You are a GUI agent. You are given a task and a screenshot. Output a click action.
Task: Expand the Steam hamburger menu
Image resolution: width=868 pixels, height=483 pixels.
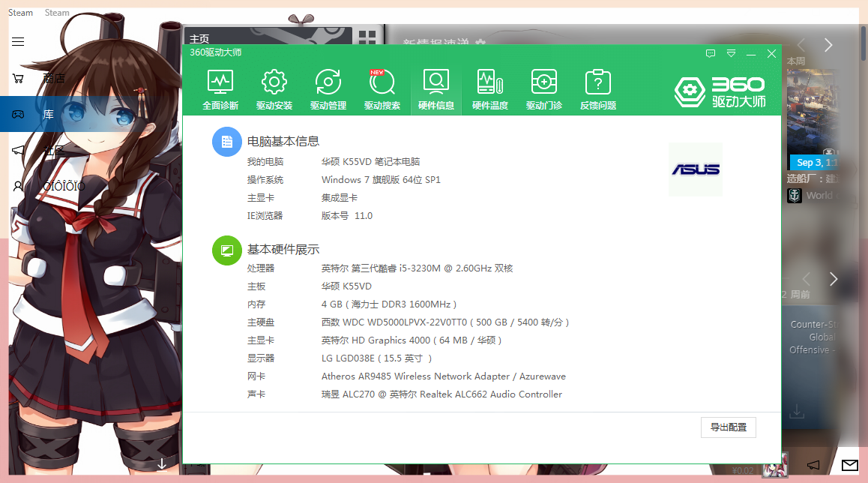pos(18,42)
